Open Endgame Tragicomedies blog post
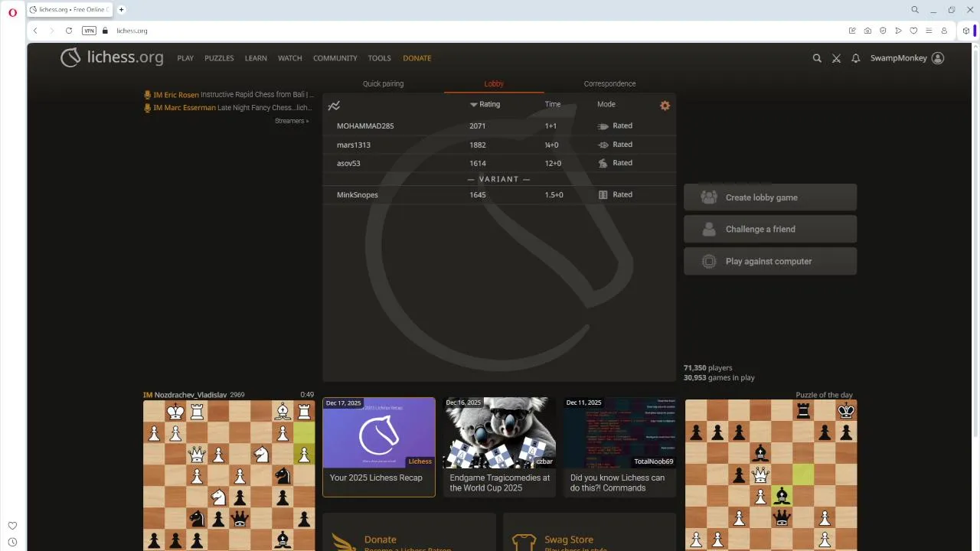The height and width of the screenshot is (551, 980). (499, 447)
